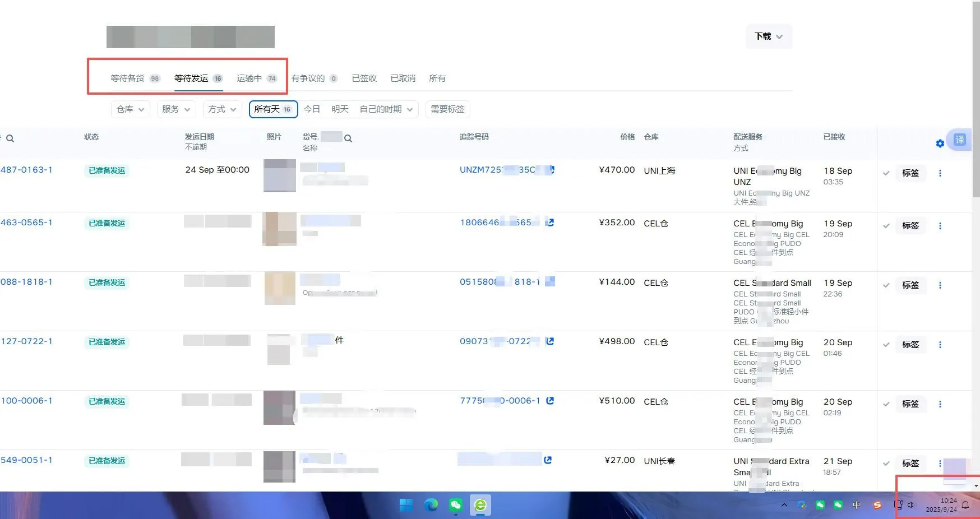The height and width of the screenshot is (519, 980).
Task: Open order link 487-0163-1
Action: coord(27,169)
